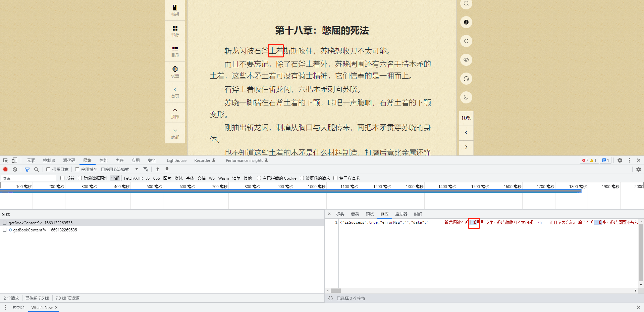Open the 书源 book sources panel
644x312 pixels.
[175, 31]
